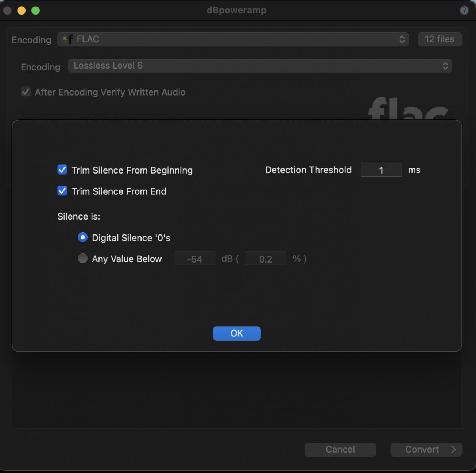This screenshot has width=476, height=473.
Task: Click the arrow icon on Convert button
Action: tap(453, 450)
